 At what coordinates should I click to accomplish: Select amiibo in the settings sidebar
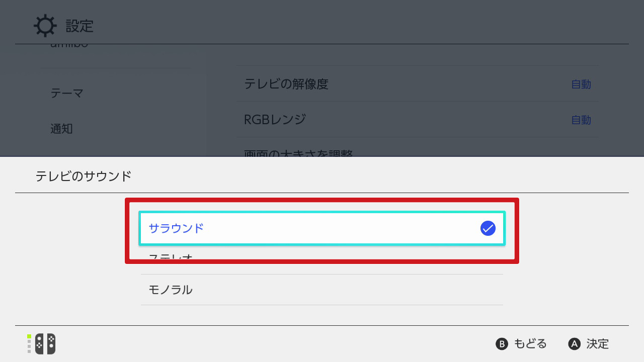69,46
